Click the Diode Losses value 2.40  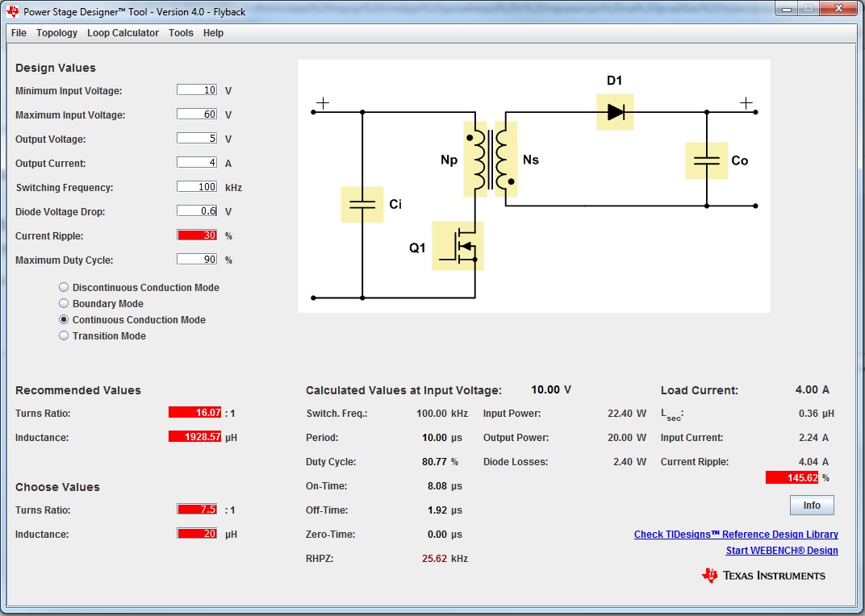[x=623, y=461]
